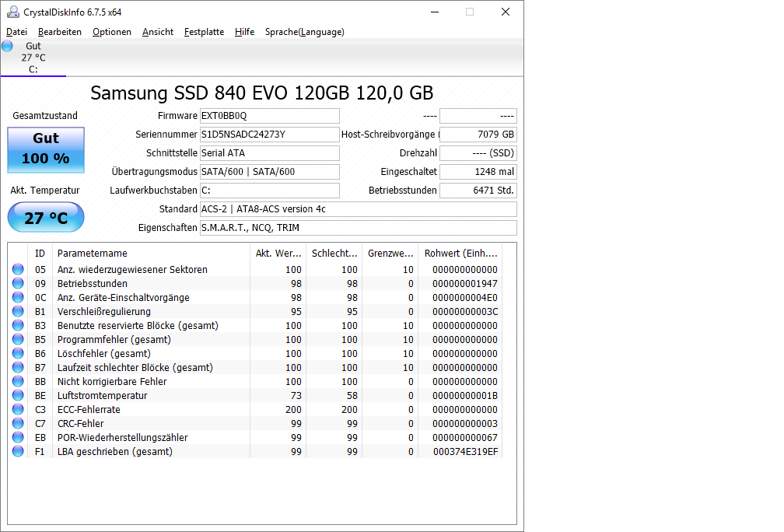
Task: Open the Datei menu
Action: coord(16,31)
